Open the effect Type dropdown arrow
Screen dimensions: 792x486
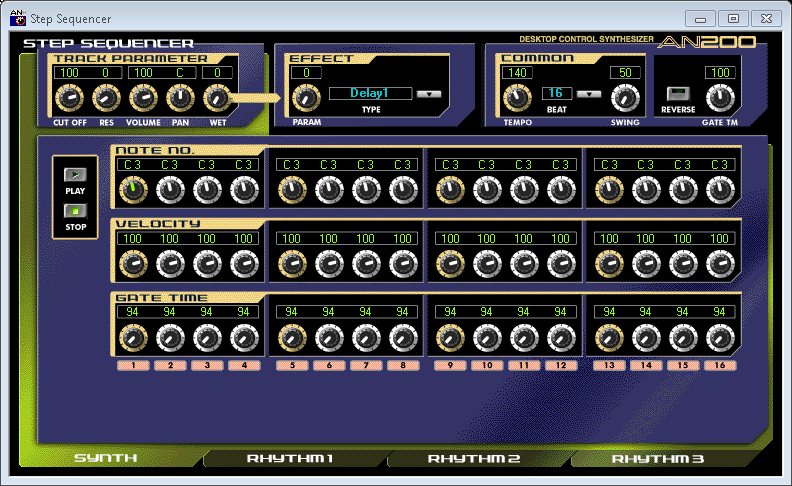[429, 94]
